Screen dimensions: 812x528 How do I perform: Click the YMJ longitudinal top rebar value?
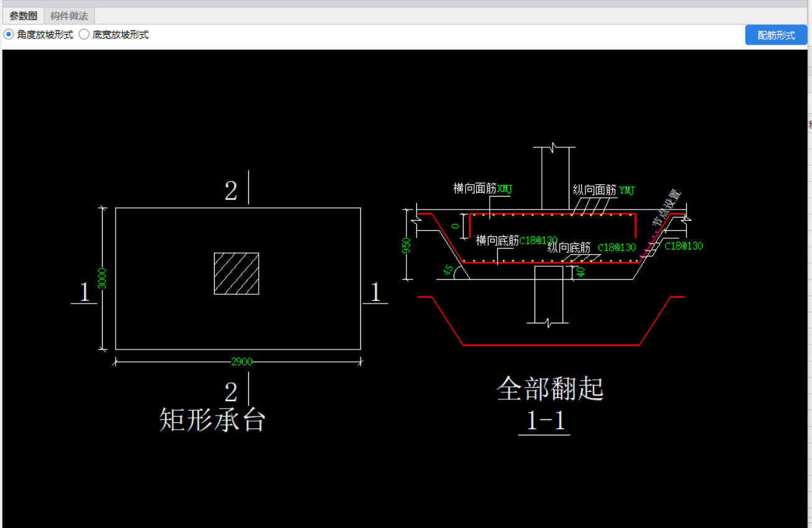tap(627, 190)
